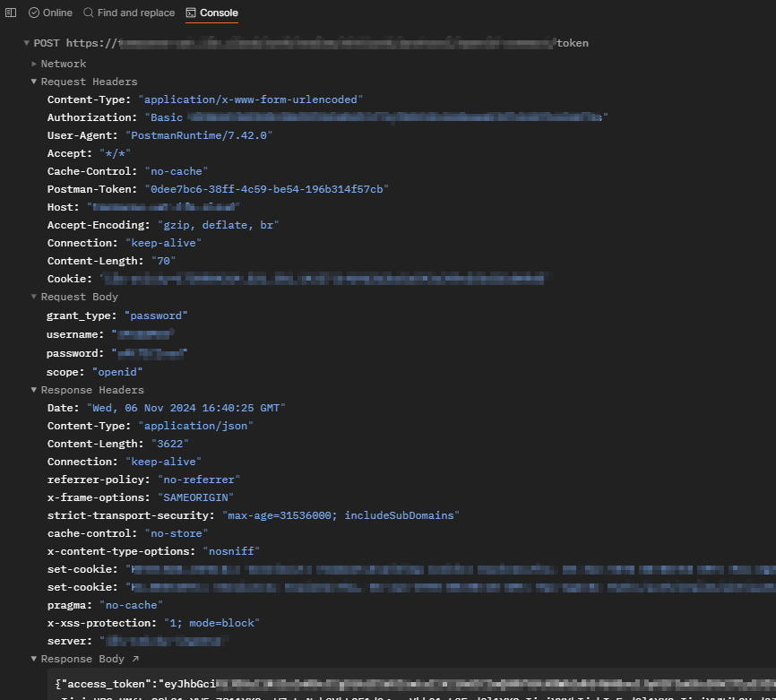The image size is (776, 700).
Task: Collapse the Response Headers section
Action: (34, 390)
